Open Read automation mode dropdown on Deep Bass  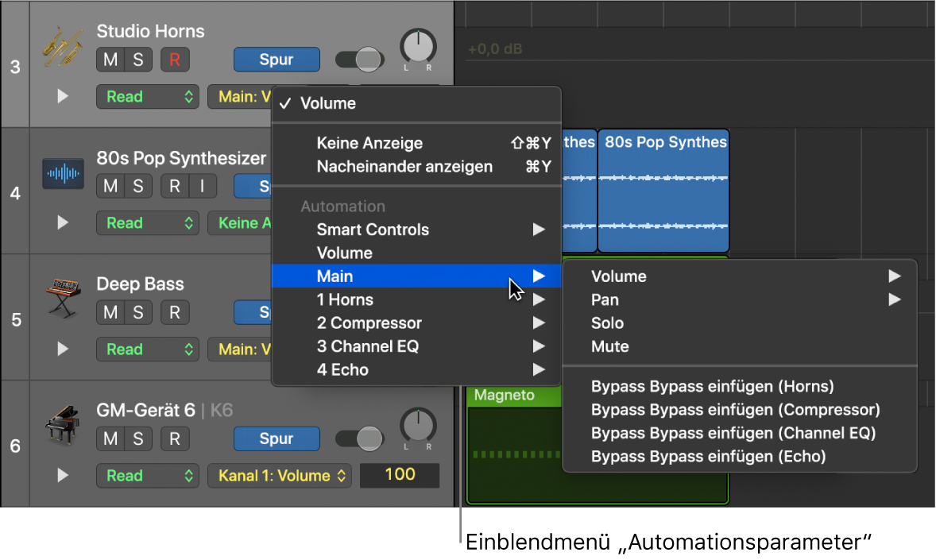[148, 350]
